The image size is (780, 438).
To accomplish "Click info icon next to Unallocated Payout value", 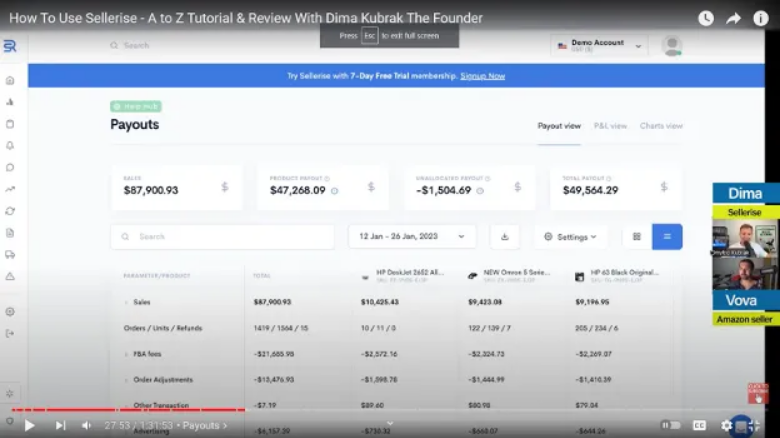I will 480,191.
